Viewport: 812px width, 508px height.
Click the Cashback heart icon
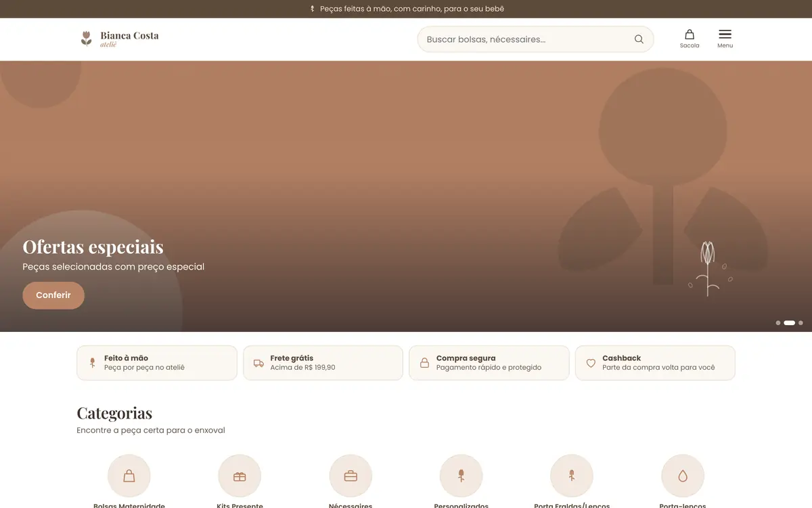click(x=591, y=363)
